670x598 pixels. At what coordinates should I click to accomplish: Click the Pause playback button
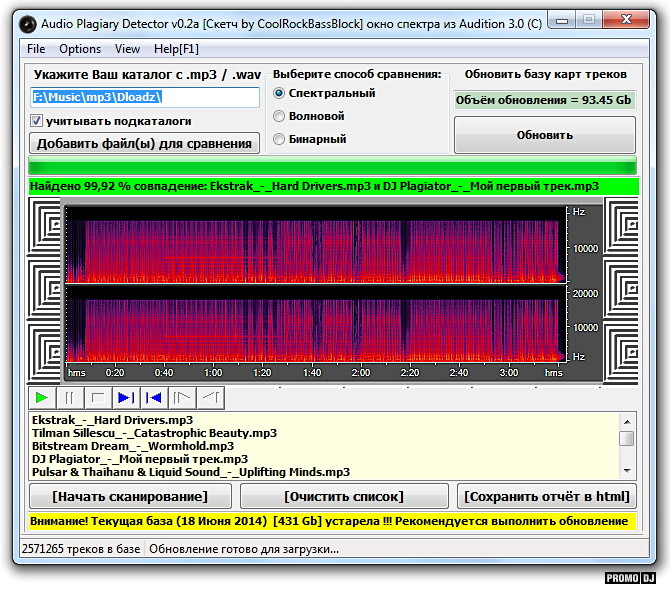point(69,398)
